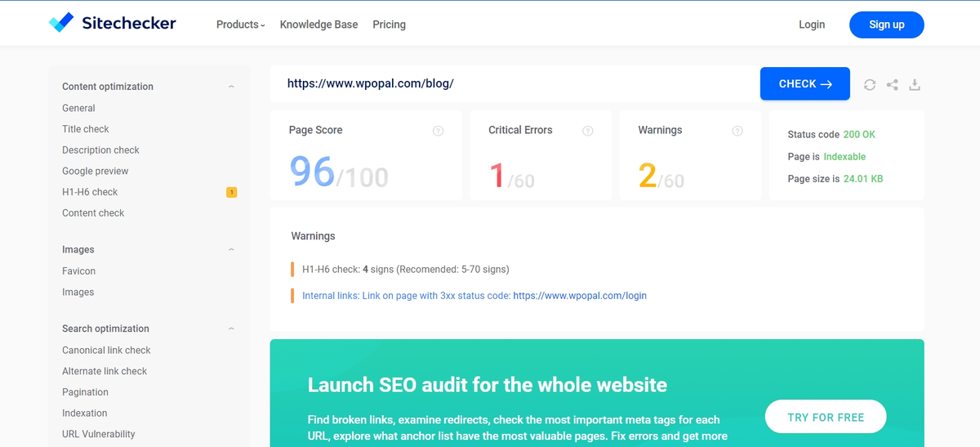The height and width of the screenshot is (447, 980).
Task: Click the CHECK button
Action: pos(805,83)
